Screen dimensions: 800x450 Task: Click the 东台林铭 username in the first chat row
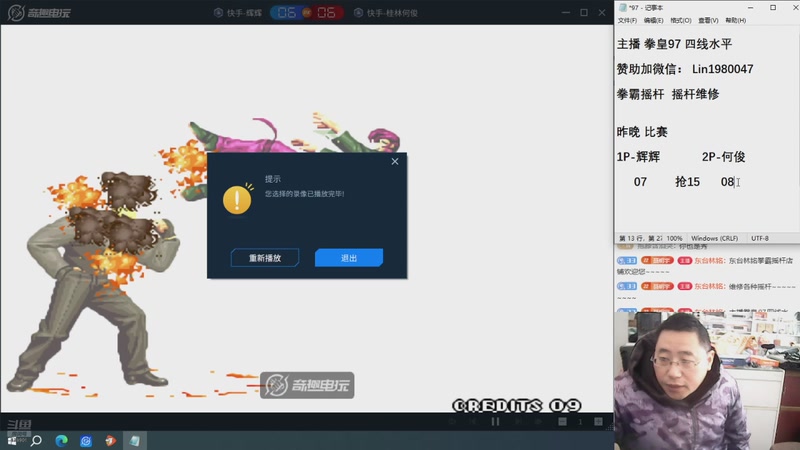click(x=709, y=261)
